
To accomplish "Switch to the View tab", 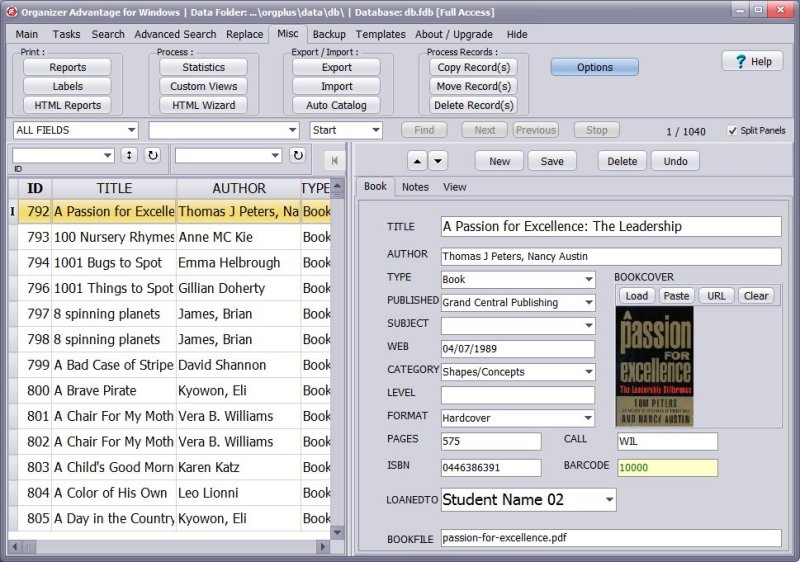I will (x=455, y=187).
